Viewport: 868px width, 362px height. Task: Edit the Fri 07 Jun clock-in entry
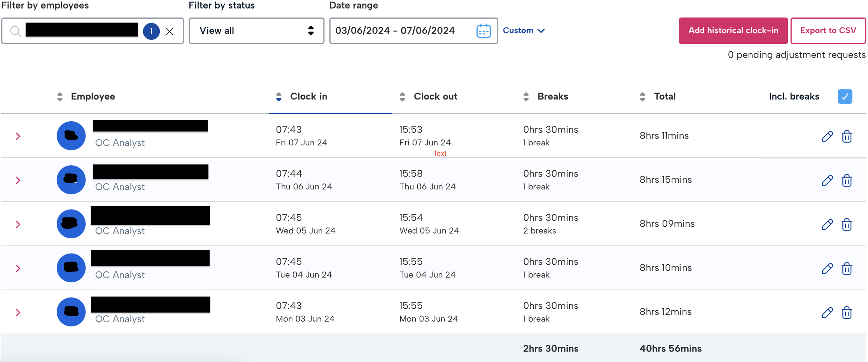827,136
